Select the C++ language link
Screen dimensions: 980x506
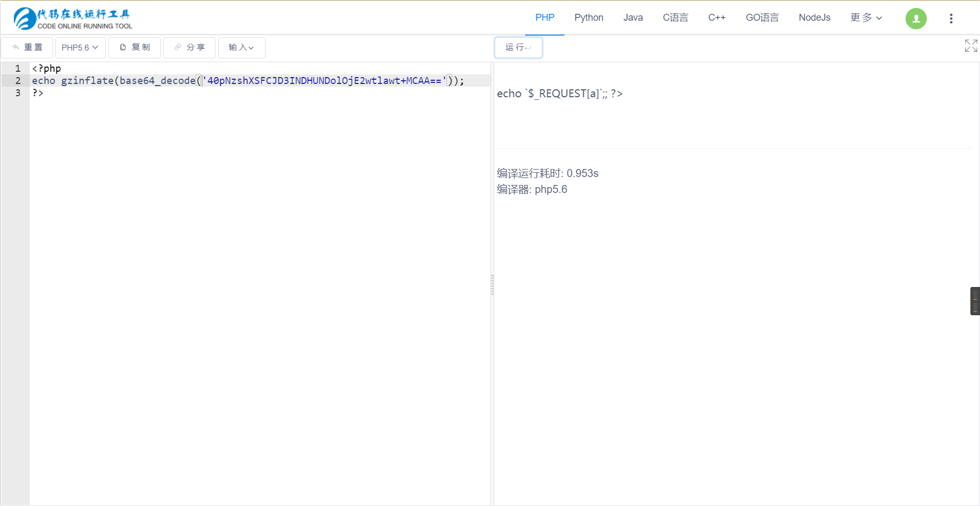[x=717, y=18]
